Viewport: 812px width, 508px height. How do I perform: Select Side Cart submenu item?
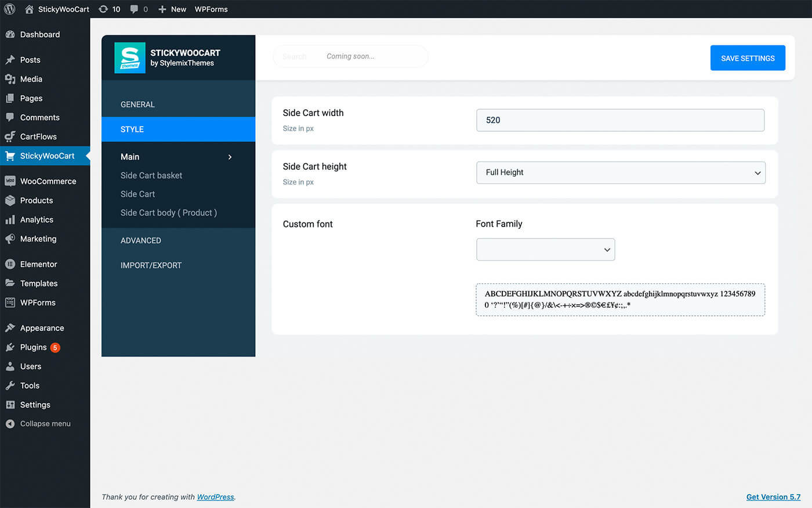[x=137, y=194]
